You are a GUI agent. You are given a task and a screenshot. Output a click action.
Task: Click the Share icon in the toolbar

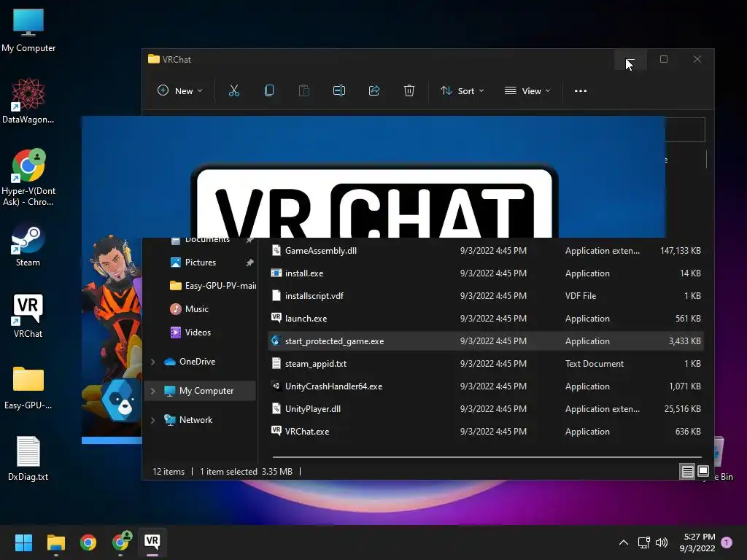[374, 91]
